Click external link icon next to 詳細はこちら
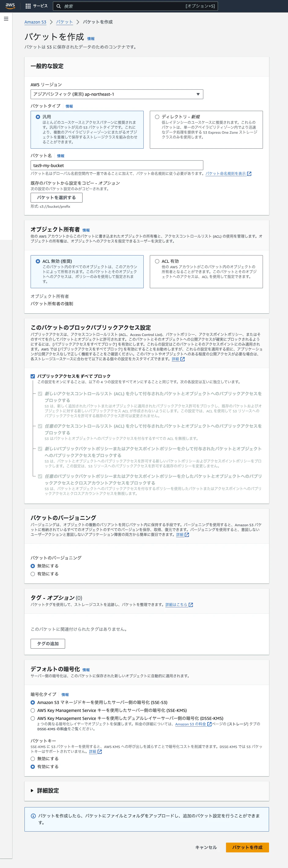Viewport: 288px width, 868px height. [191, 605]
